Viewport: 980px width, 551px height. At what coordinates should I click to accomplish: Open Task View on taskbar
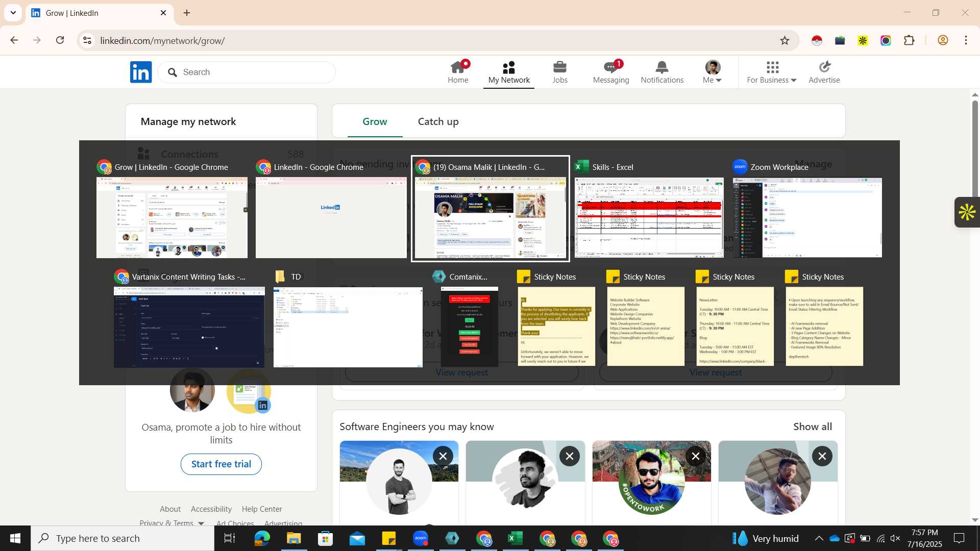point(230,538)
